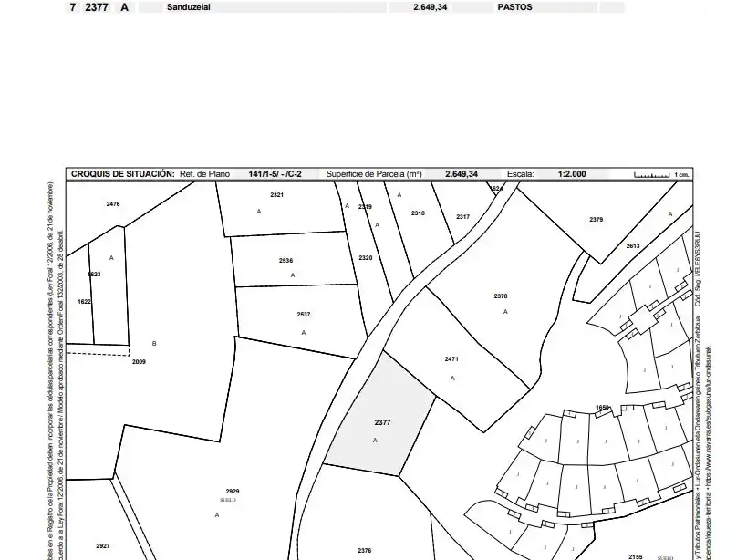This screenshot has width=747, height=560.
Task: Click the SUELO text under parcel 2929
Action: (x=228, y=500)
